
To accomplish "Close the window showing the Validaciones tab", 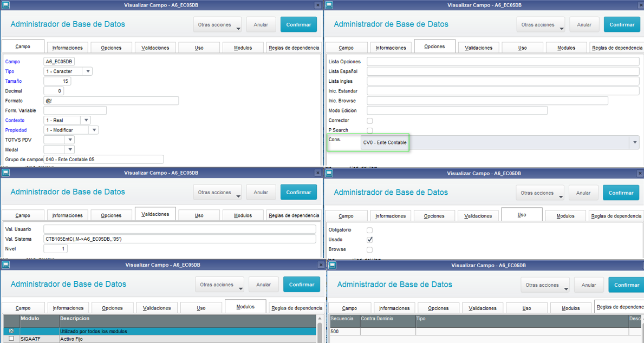I will point(318,173).
